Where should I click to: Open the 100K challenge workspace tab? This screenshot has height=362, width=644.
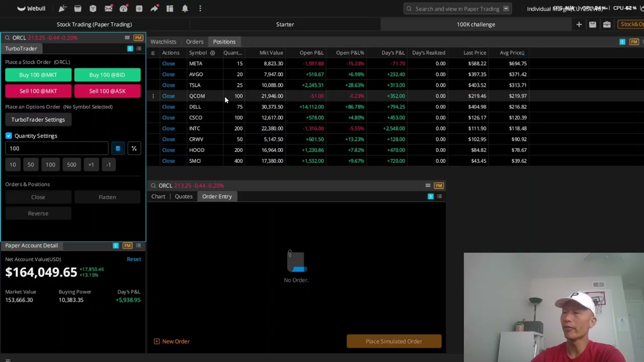click(476, 24)
